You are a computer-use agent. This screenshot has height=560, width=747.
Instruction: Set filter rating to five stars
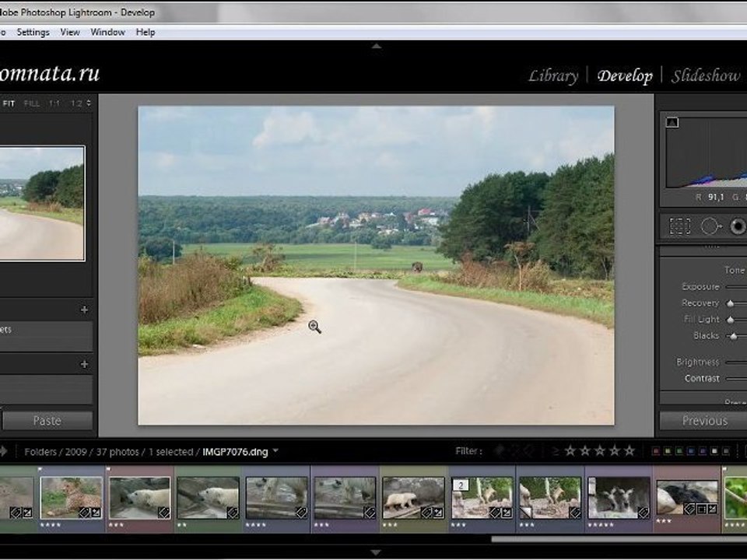coord(630,450)
